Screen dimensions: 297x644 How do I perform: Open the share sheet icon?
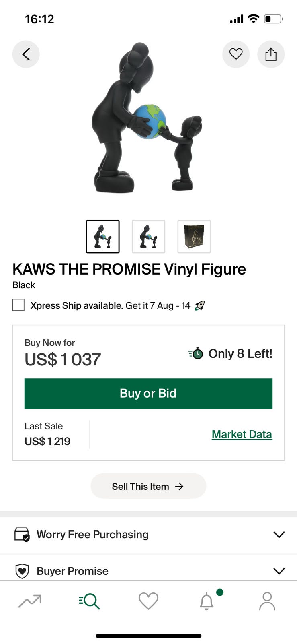271,54
